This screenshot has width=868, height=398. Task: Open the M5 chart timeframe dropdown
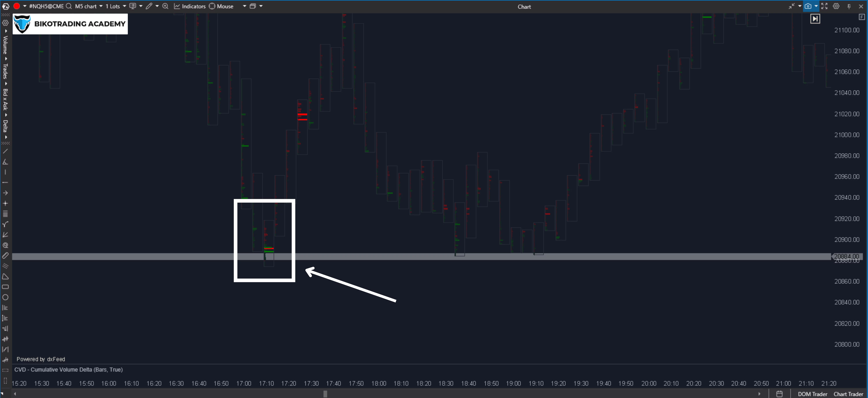[89, 6]
